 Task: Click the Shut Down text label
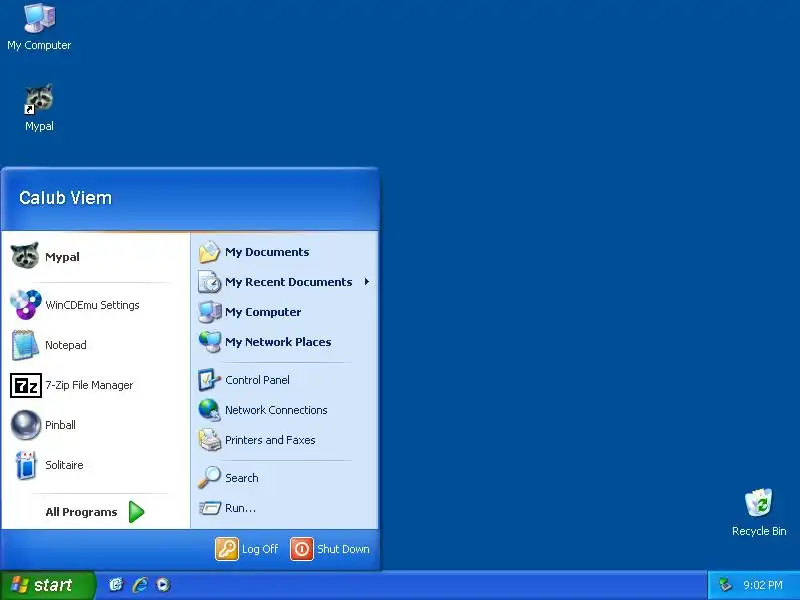[x=343, y=549]
